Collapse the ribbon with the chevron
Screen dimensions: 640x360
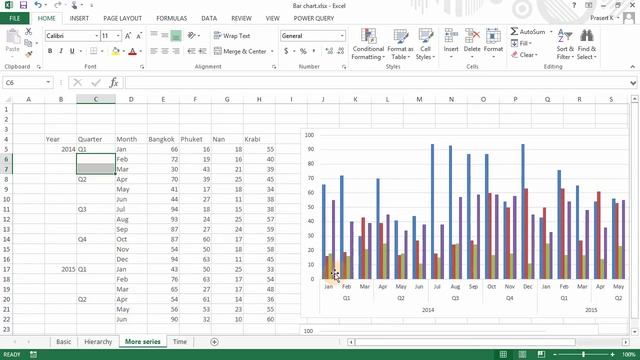pos(633,67)
